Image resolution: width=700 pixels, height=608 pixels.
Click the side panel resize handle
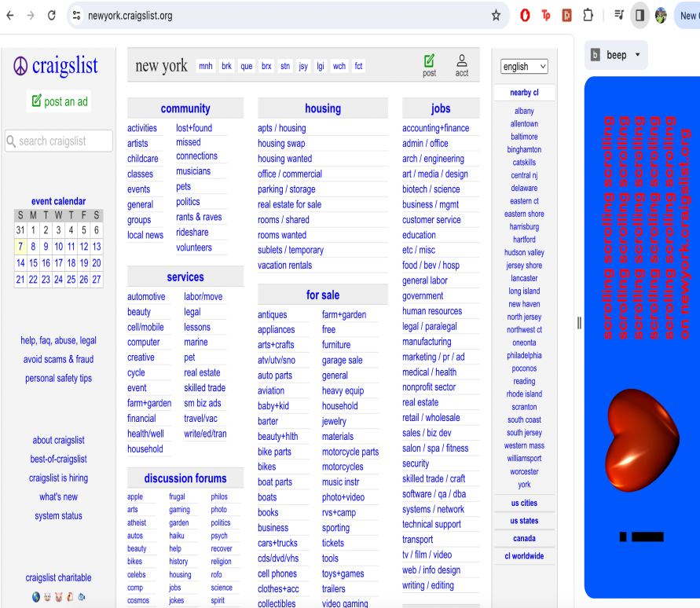tap(579, 323)
